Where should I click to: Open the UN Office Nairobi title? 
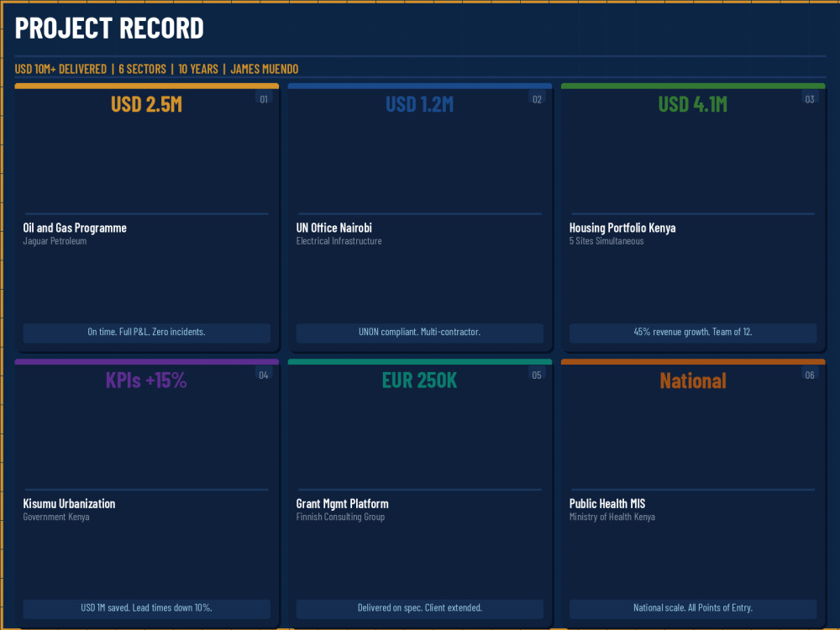click(x=333, y=228)
